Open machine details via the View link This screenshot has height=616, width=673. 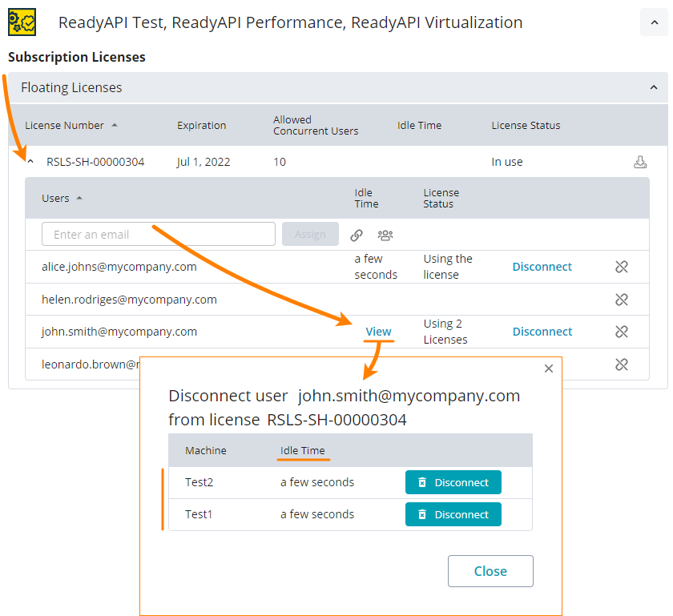pos(378,331)
